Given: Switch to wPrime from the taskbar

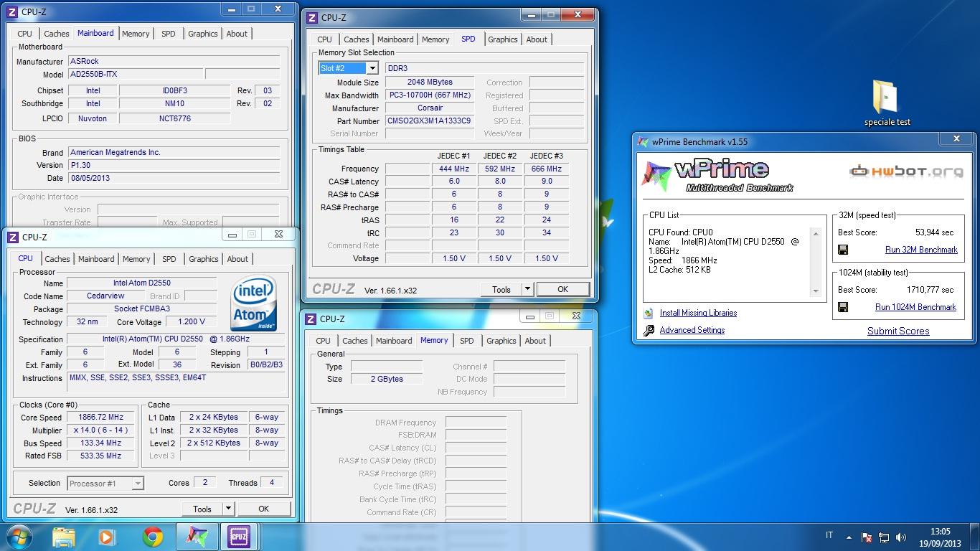Looking at the screenshot, I should [196, 537].
